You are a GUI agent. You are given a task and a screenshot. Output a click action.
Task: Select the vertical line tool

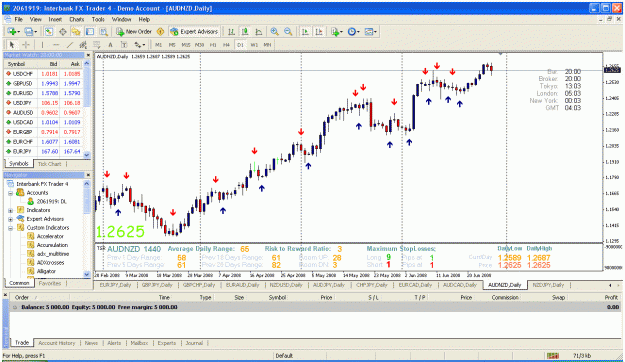coord(42,45)
